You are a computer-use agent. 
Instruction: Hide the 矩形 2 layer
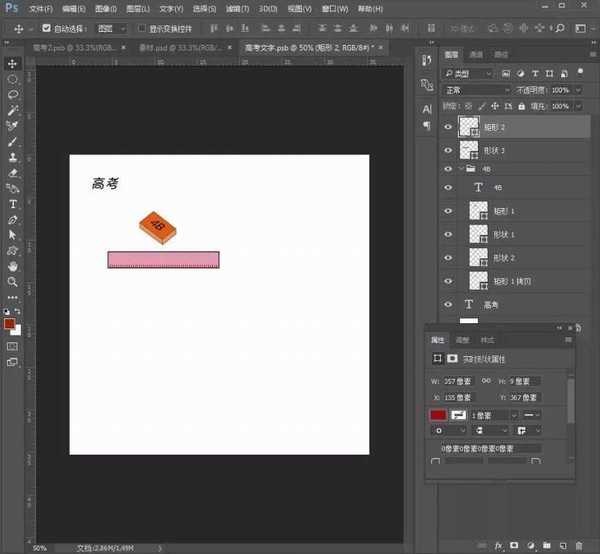click(446, 126)
